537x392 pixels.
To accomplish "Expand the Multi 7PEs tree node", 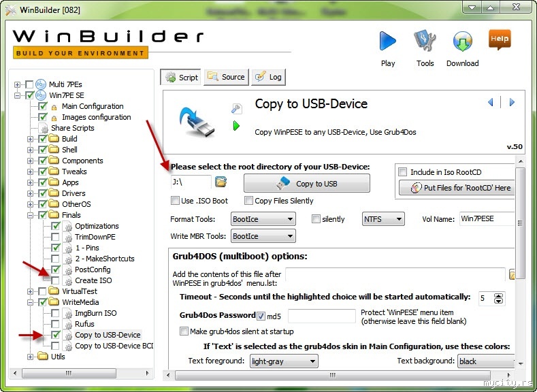I will 17,84.
